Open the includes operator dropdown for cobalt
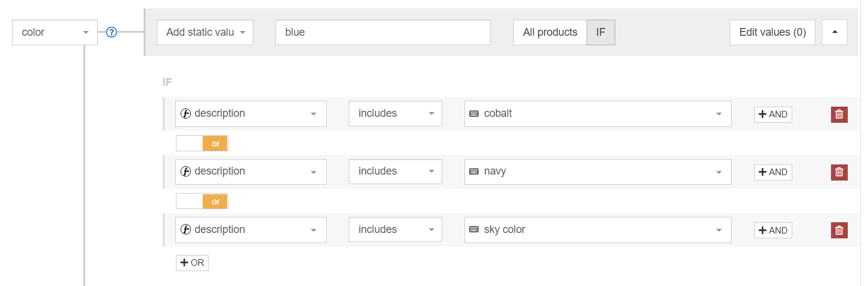Viewport: 868px width, 286px height. click(x=395, y=114)
